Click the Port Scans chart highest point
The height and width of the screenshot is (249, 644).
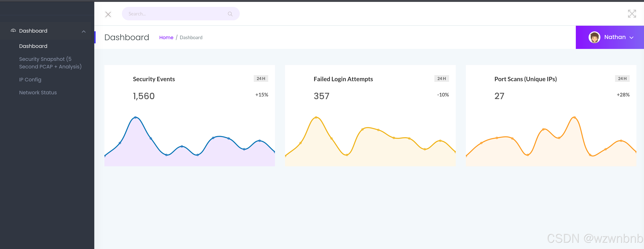[x=574, y=117]
